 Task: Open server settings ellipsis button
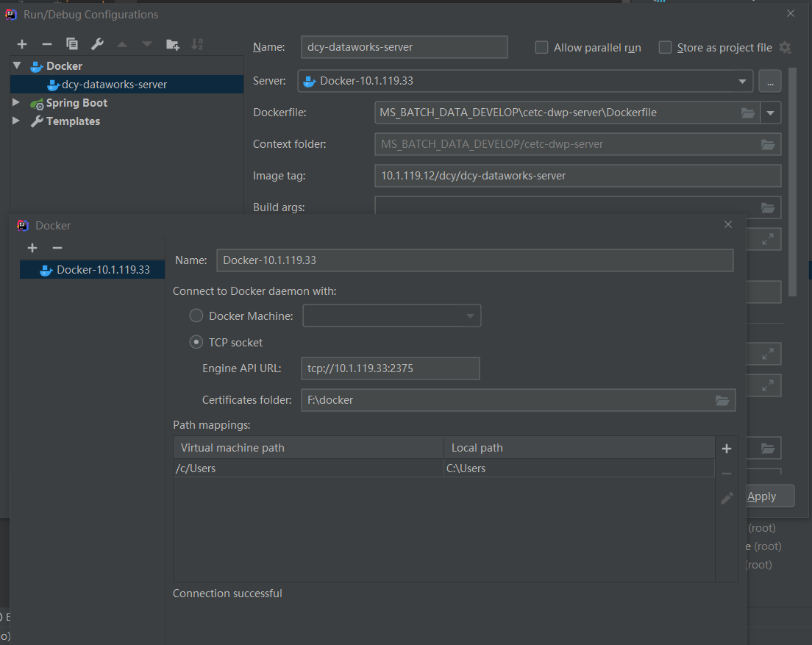pos(770,82)
